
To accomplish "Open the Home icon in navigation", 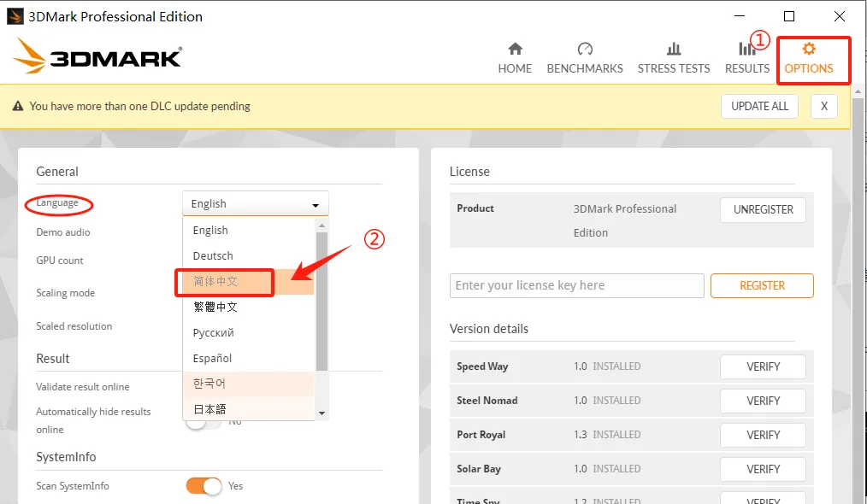I will click(515, 49).
